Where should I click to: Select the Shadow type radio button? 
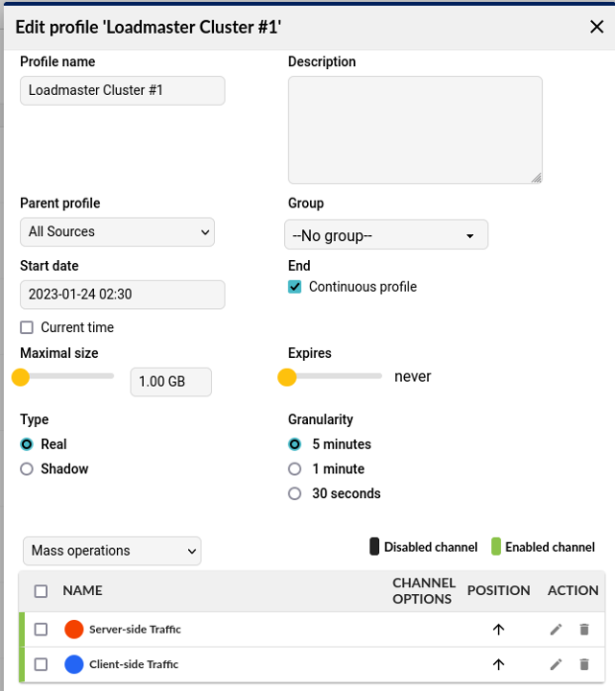(27, 469)
